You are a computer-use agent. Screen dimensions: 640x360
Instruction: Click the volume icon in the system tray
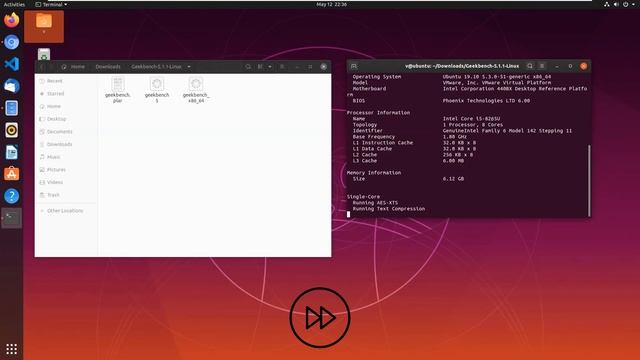pyautogui.click(x=616, y=4)
